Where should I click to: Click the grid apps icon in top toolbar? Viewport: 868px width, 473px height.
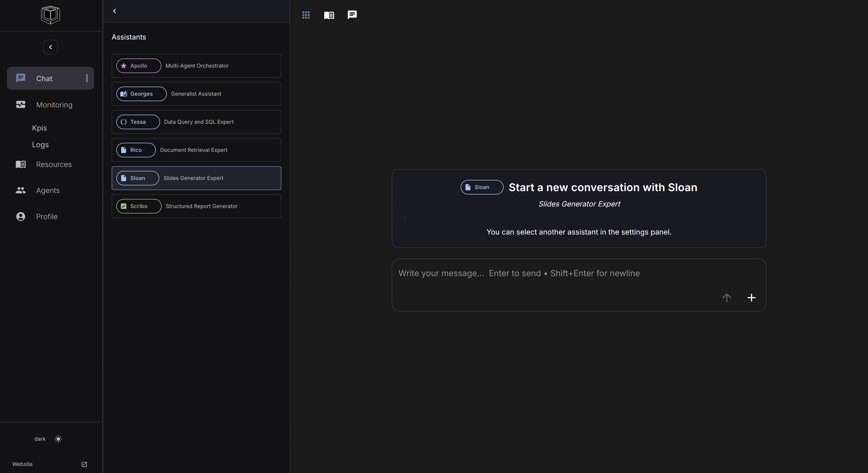306,15
